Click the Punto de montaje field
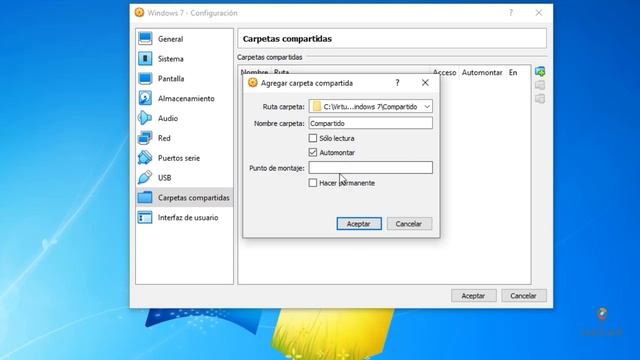This screenshot has width=640, height=360. (371, 168)
